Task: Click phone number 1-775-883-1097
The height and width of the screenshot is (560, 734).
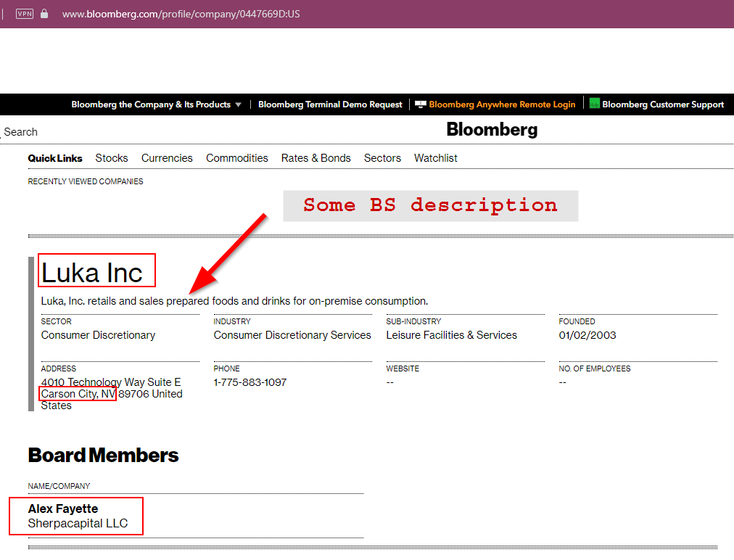Action: click(250, 382)
